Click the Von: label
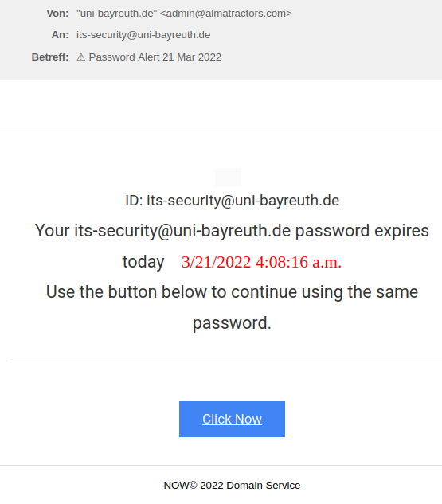Image resolution: width=442 pixels, height=504 pixels. (57, 14)
